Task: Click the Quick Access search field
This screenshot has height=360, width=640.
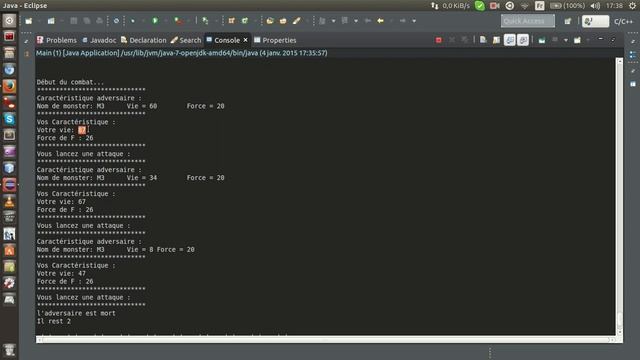Action: (528, 21)
